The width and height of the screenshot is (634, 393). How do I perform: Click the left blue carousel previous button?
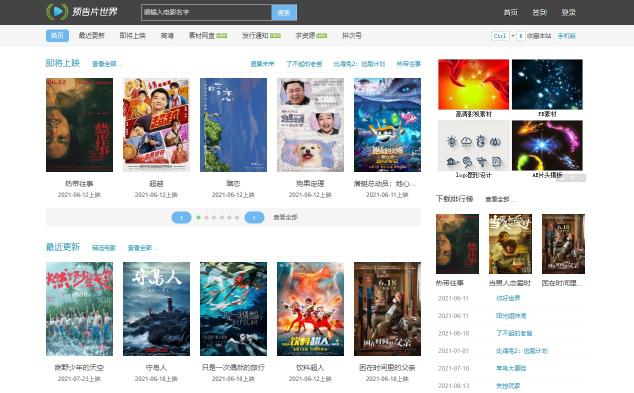pyautogui.click(x=181, y=218)
